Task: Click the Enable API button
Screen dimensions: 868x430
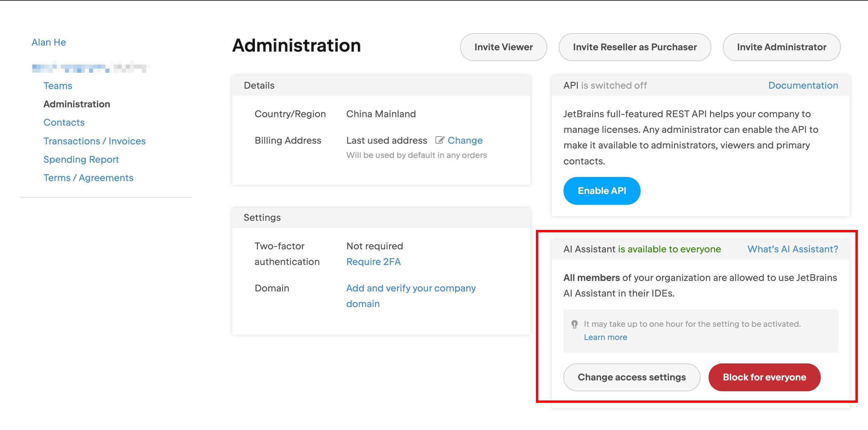Action: tap(602, 191)
